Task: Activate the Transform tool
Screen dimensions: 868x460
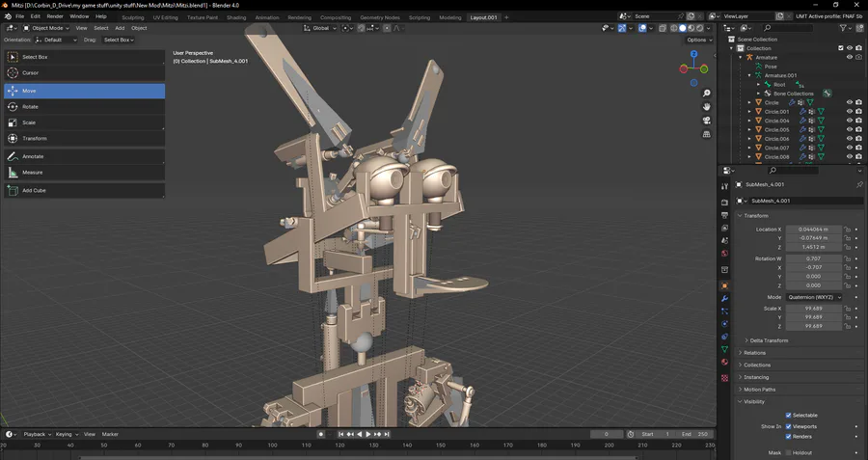Action: point(84,139)
